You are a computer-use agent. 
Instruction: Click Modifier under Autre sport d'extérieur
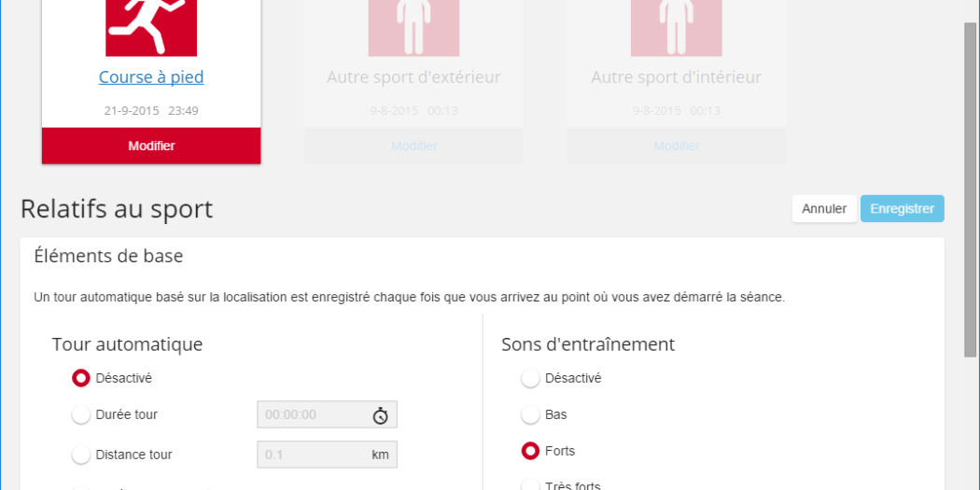point(413,147)
